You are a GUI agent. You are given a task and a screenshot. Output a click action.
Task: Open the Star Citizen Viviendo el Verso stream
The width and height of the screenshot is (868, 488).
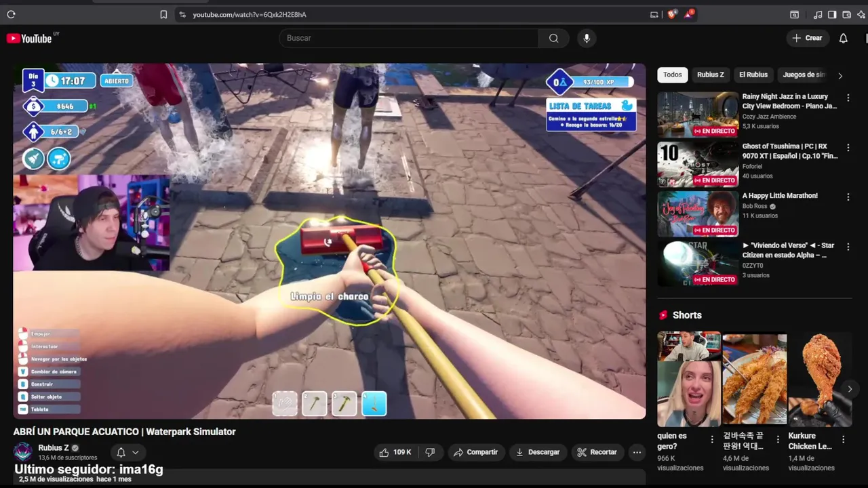pyautogui.click(x=697, y=263)
